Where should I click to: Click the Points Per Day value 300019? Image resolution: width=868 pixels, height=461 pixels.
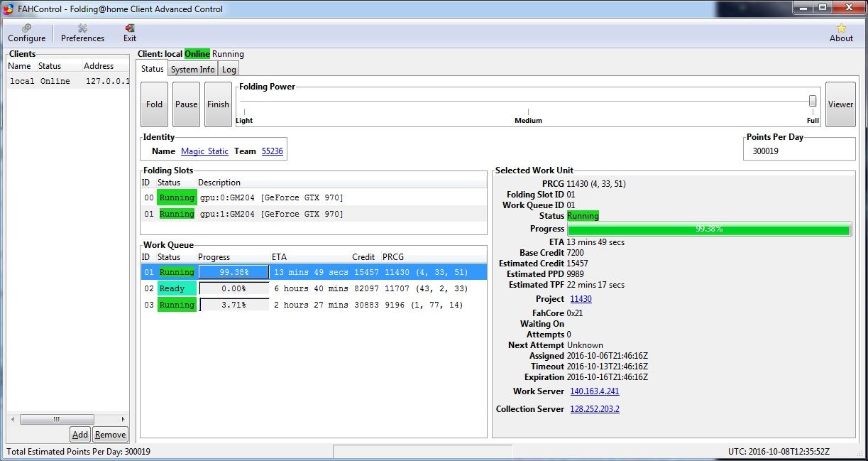coord(764,151)
